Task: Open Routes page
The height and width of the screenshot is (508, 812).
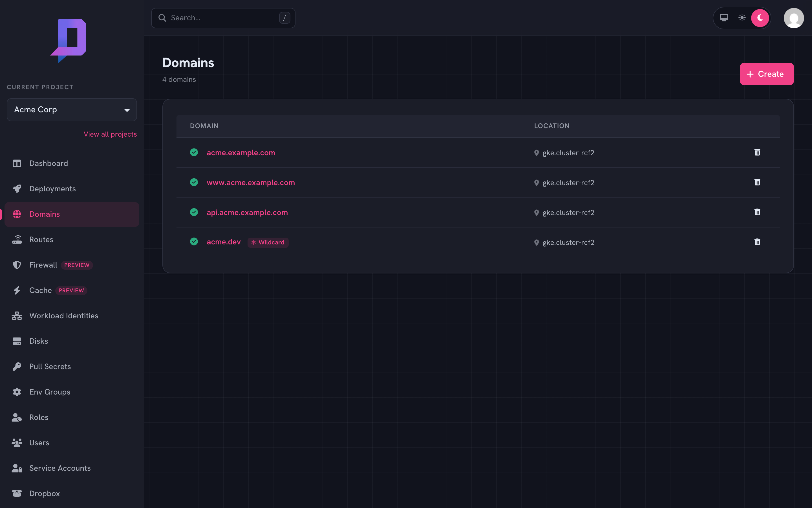Action: click(x=72, y=240)
